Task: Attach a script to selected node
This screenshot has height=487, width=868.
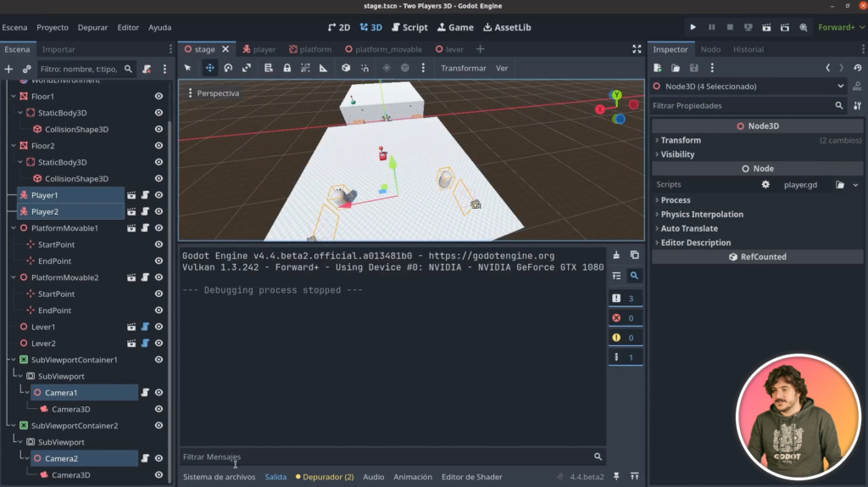Action: [146, 70]
